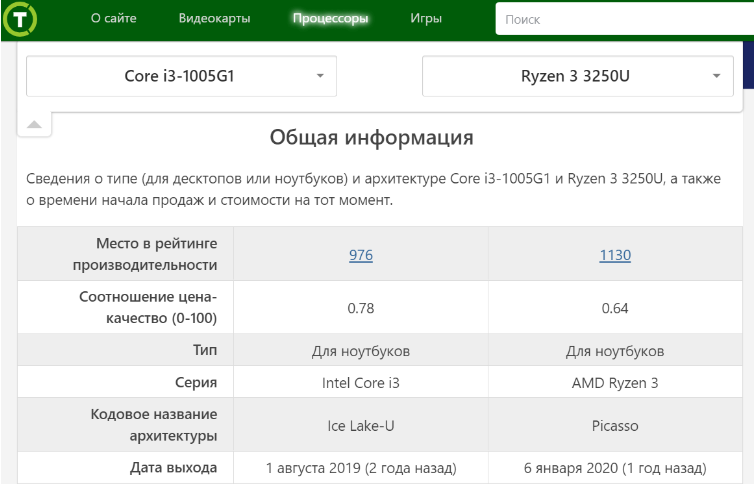Open the Процессоры section
The image size is (755, 484).
pyautogui.click(x=330, y=18)
